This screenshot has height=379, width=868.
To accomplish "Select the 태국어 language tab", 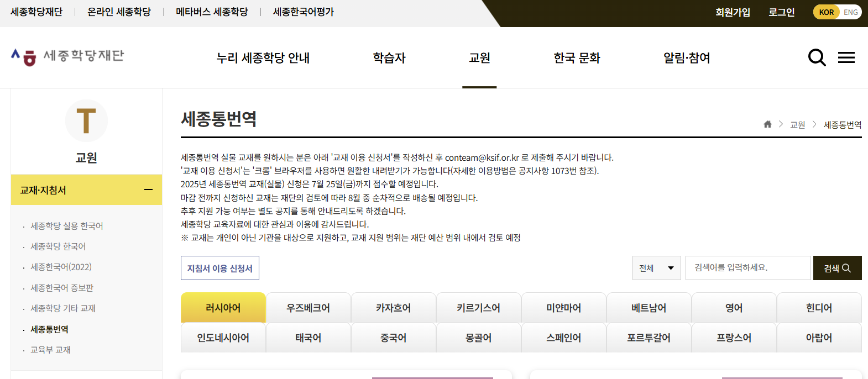I will click(x=308, y=338).
